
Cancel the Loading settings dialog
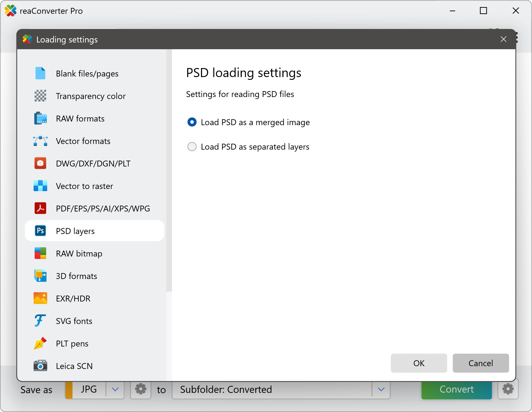(480, 363)
